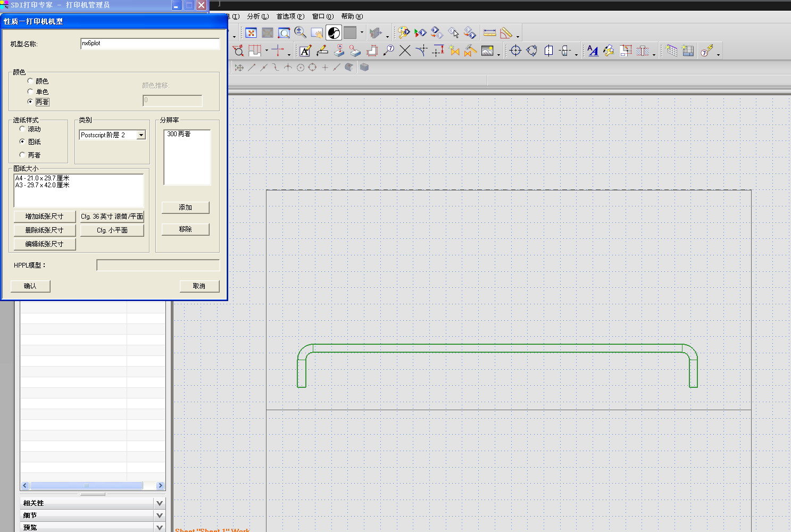The image size is (791, 532).
Task: Select the 单色 monochrome radio button
Action: [30, 92]
